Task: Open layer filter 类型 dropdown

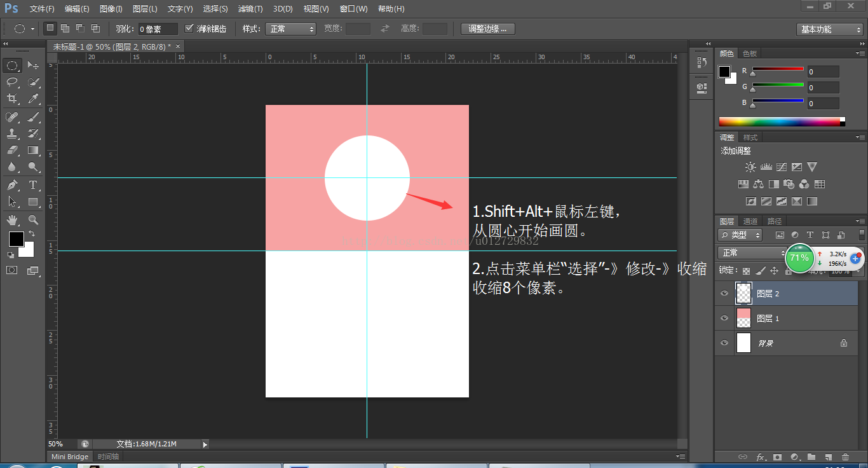Action: (741, 235)
